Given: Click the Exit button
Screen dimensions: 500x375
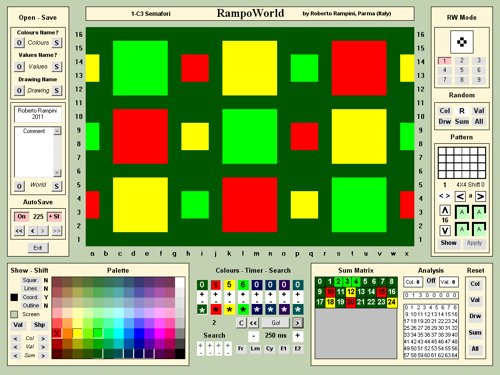Looking at the screenshot, I should point(38,248).
